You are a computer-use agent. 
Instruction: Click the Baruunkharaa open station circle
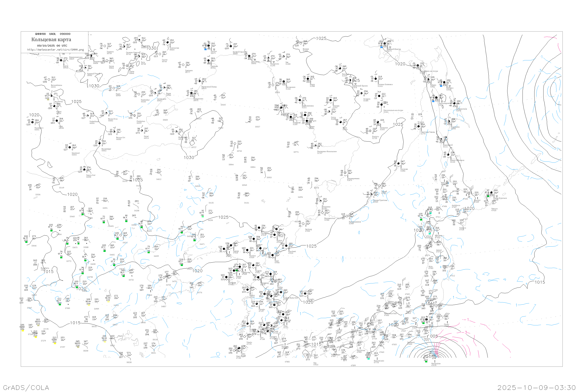(49, 80)
